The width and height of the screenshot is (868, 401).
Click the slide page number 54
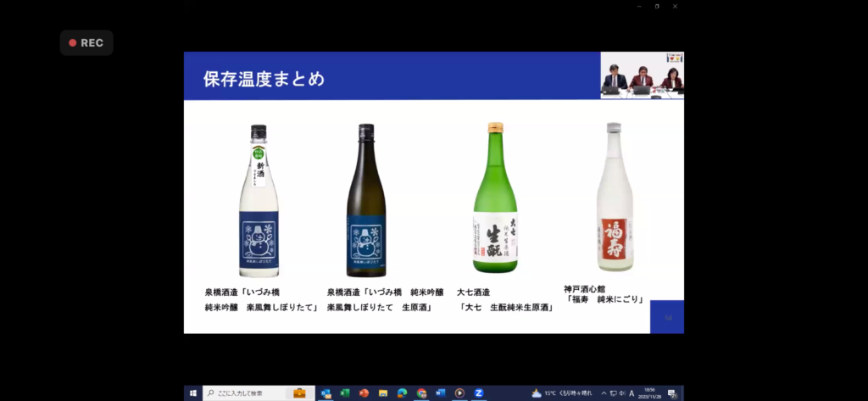pos(668,317)
